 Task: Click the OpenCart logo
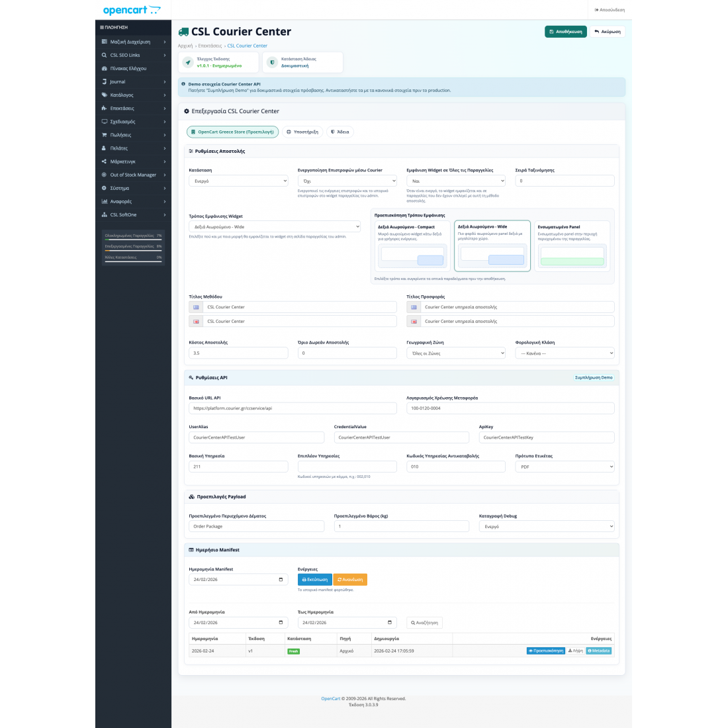132,10
